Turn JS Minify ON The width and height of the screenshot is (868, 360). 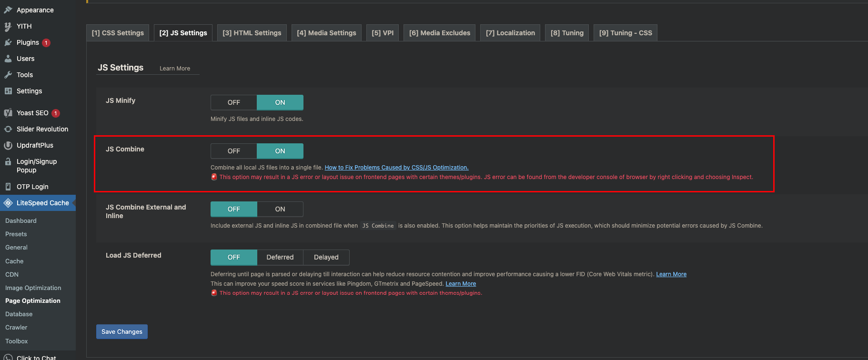click(280, 102)
